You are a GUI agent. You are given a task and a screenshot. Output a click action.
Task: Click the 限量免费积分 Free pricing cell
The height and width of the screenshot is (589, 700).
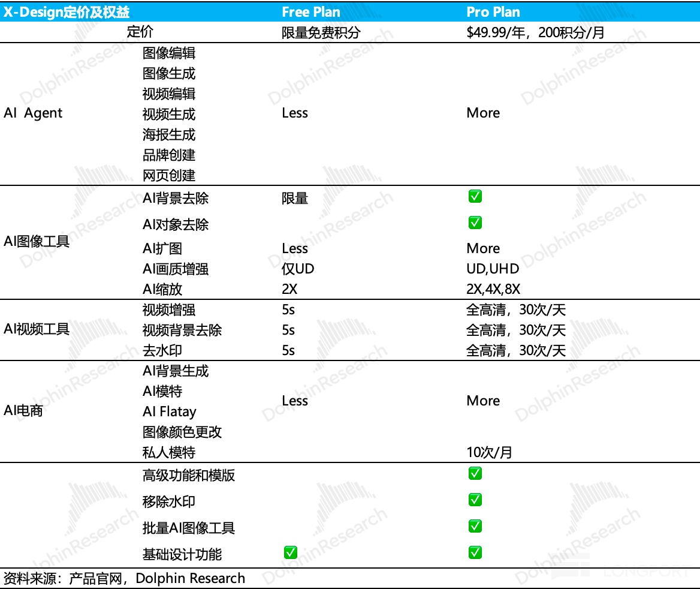click(321, 32)
